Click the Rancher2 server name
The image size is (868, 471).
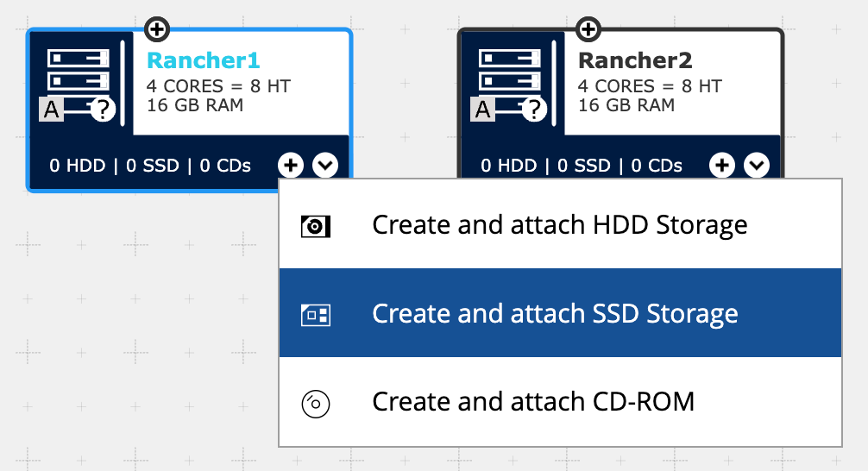coord(635,61)
